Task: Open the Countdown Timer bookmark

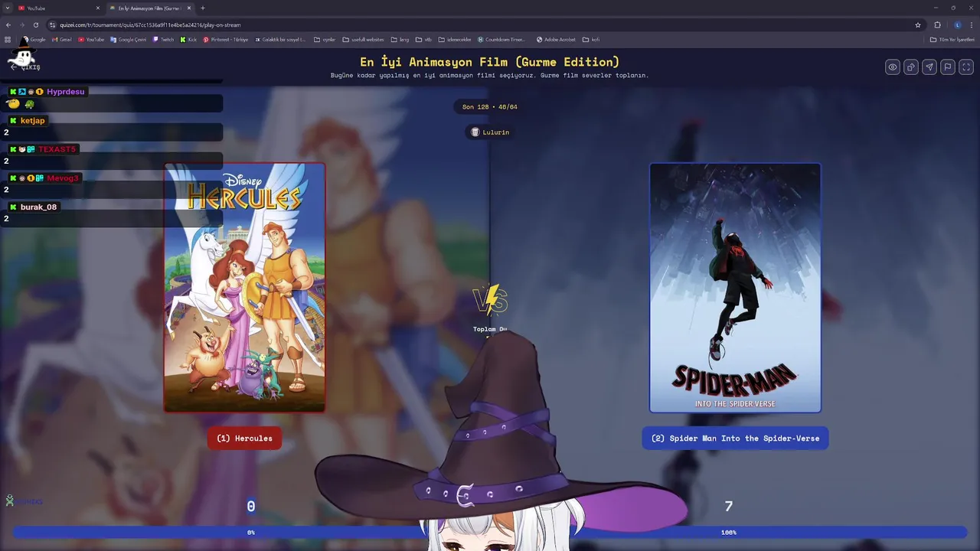Action: pos(501,40)
